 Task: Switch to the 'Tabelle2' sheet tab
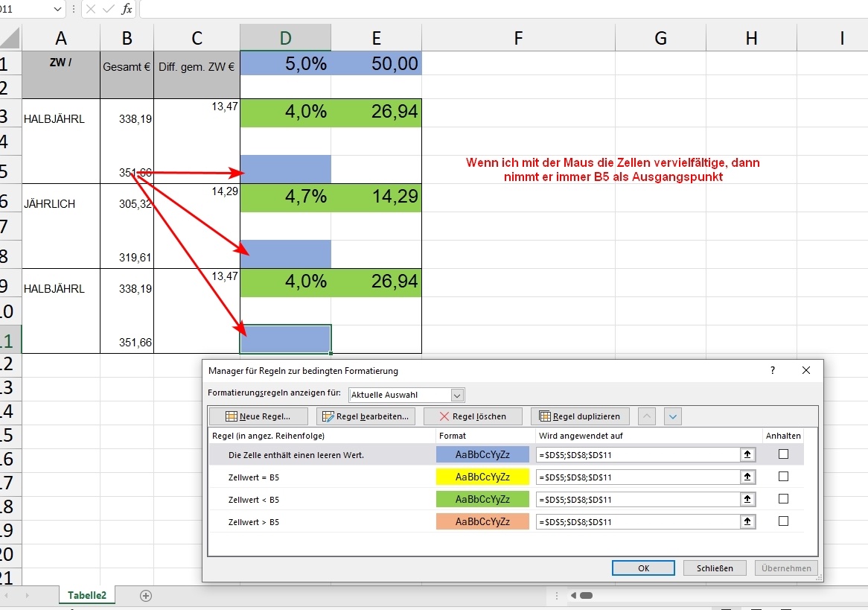[87, 595]
